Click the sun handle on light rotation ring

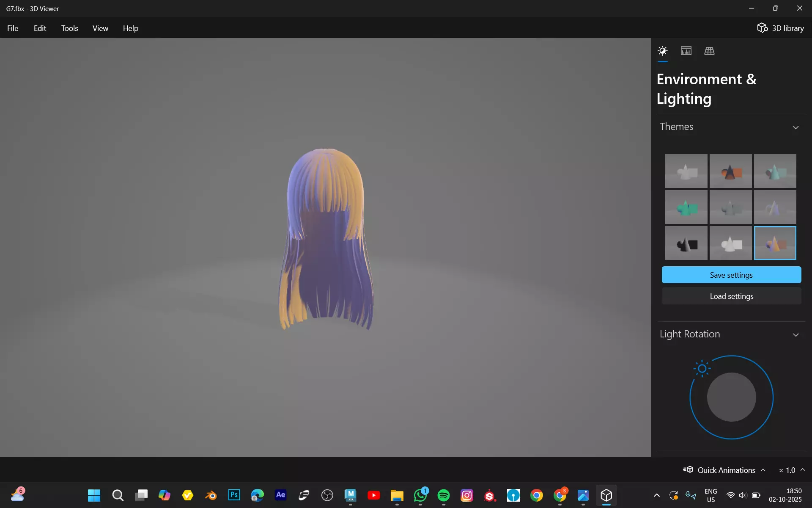(x=702, y=368)
